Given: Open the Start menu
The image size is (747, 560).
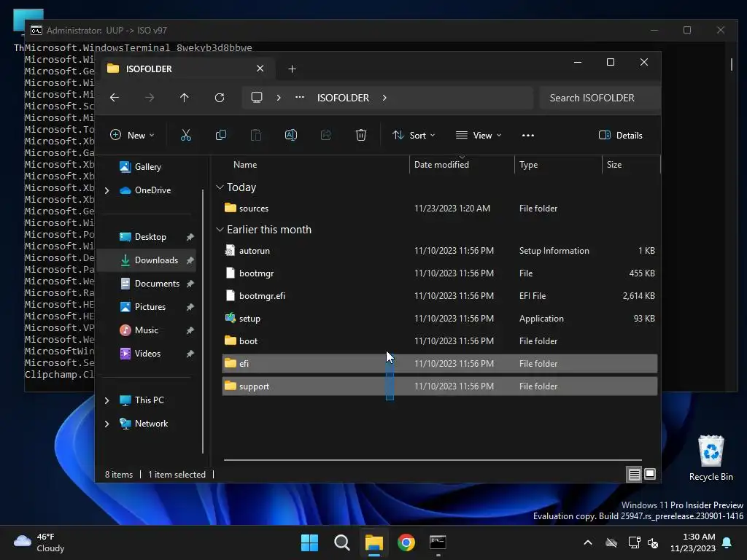Looking at the screenshot, I should pos(309,542).
